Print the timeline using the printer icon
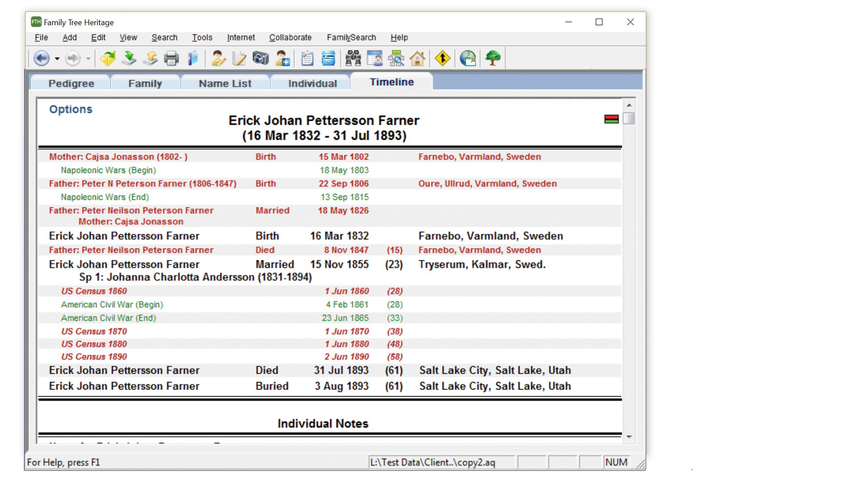The image size is (868, 493). click(x=171, y=58)
